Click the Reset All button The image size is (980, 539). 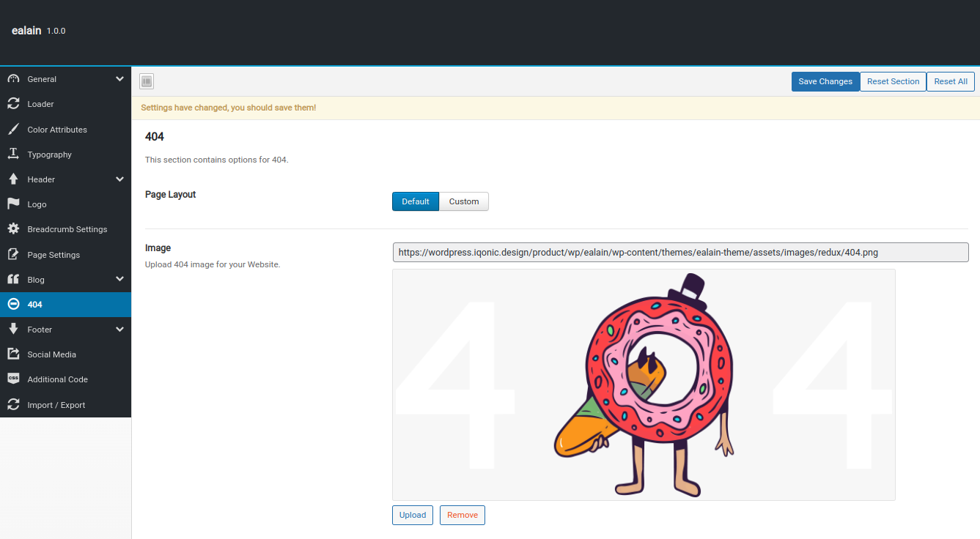[951, 81]
